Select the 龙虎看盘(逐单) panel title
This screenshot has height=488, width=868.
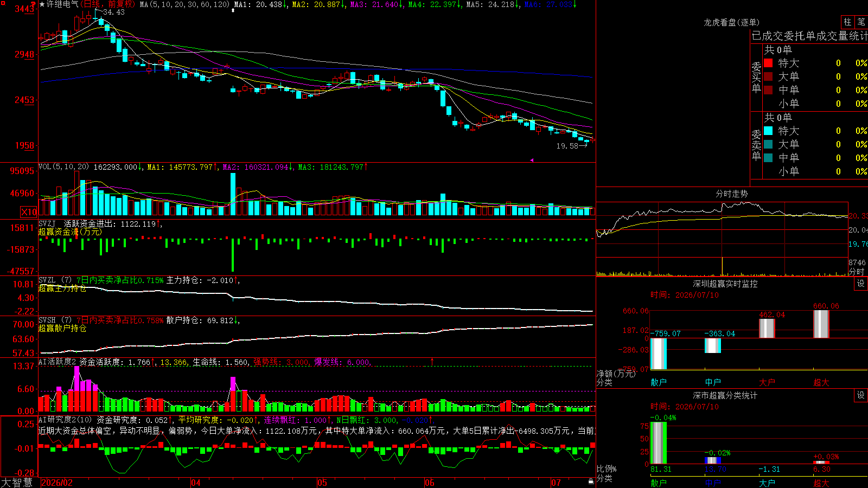731,22
